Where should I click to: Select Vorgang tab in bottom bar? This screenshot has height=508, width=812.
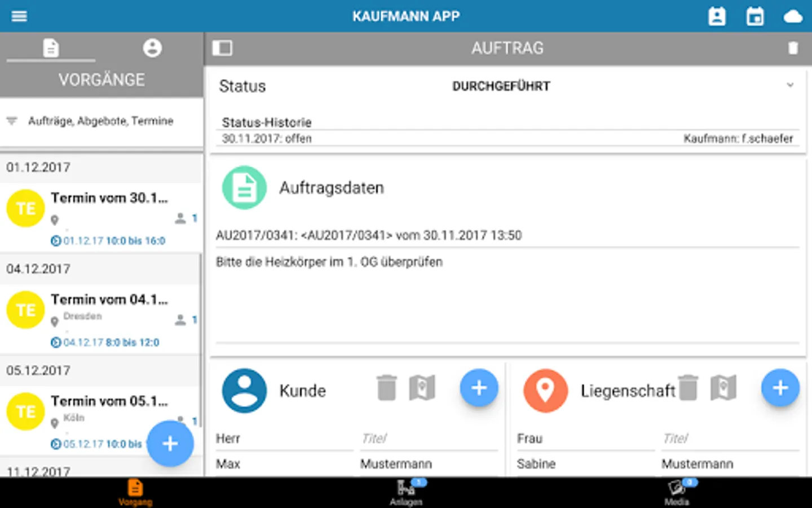(x=135, y=492)
